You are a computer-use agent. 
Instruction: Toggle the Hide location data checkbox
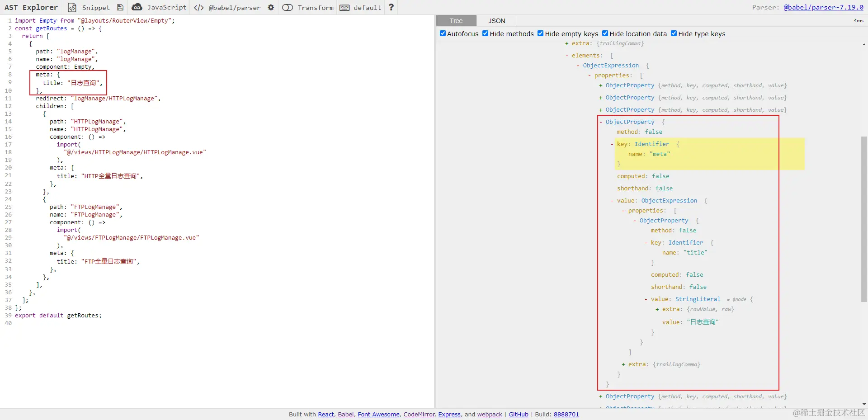point(605,33)
